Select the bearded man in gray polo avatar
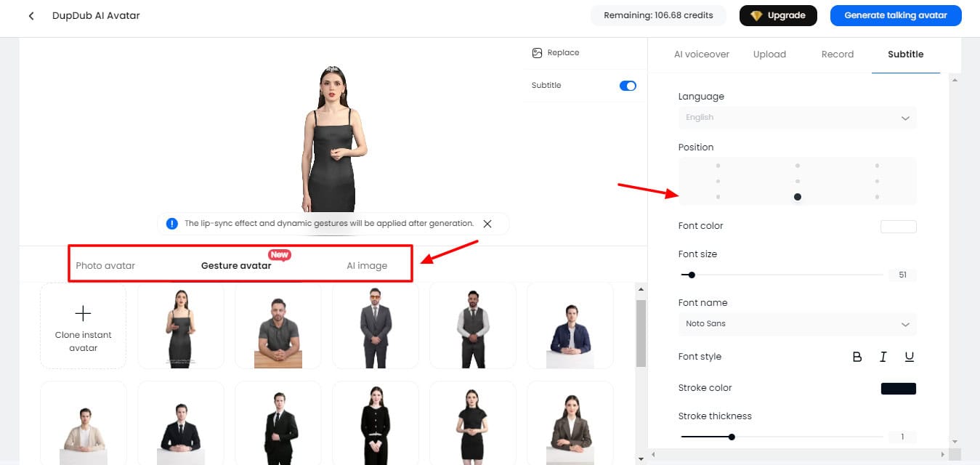This screenshot has width=980, height=465. click(x=278, y=325)
